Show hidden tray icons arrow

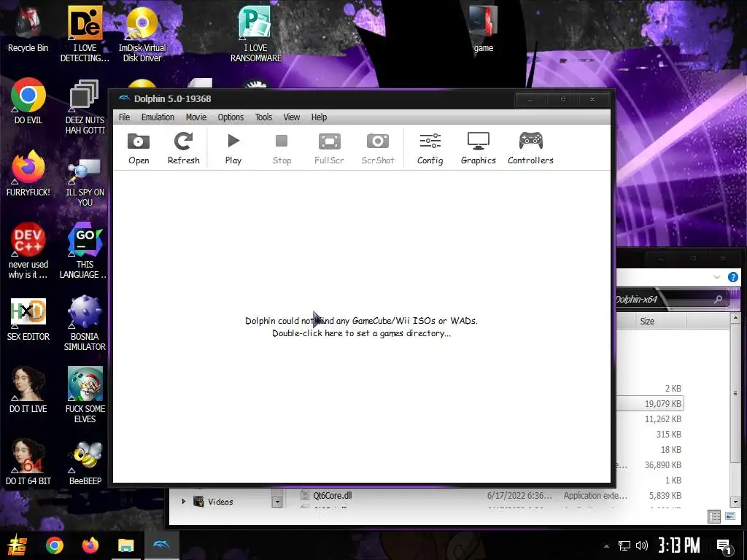(606, 546)
